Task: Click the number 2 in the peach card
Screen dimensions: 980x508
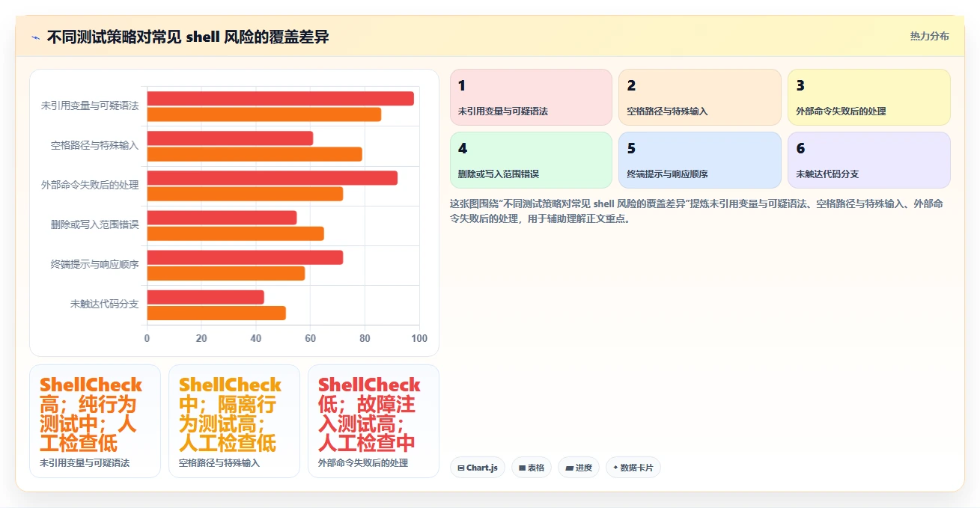Action: (x=631, y=86)
